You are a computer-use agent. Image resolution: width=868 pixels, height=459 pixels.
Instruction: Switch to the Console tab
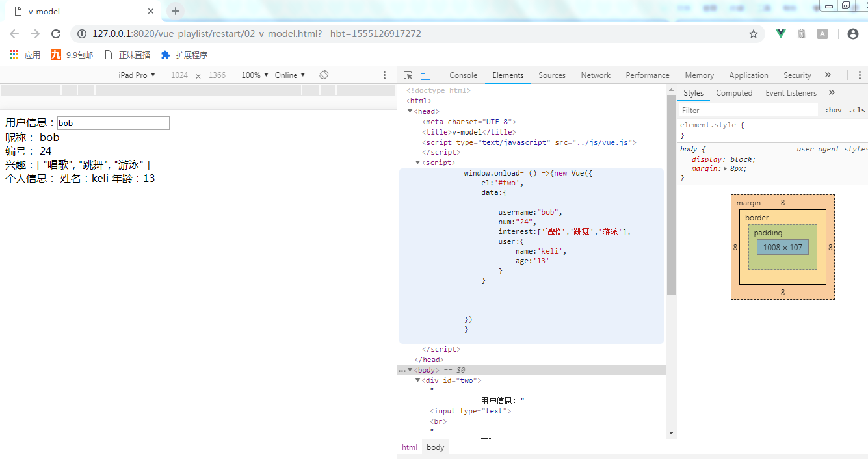coord(464,75)
